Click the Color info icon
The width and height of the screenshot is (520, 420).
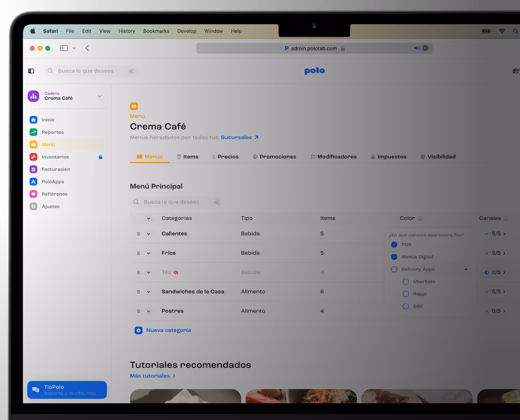coord(420,218)
